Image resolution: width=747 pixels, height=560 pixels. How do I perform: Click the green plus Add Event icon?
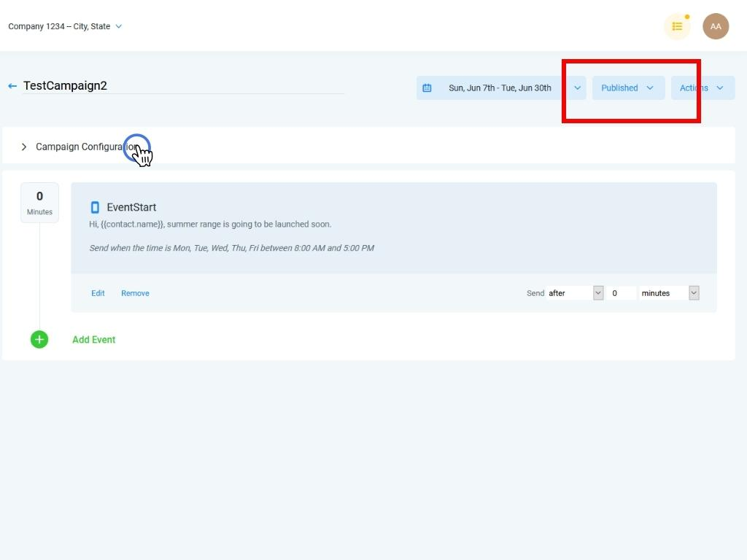pos(39,340)
